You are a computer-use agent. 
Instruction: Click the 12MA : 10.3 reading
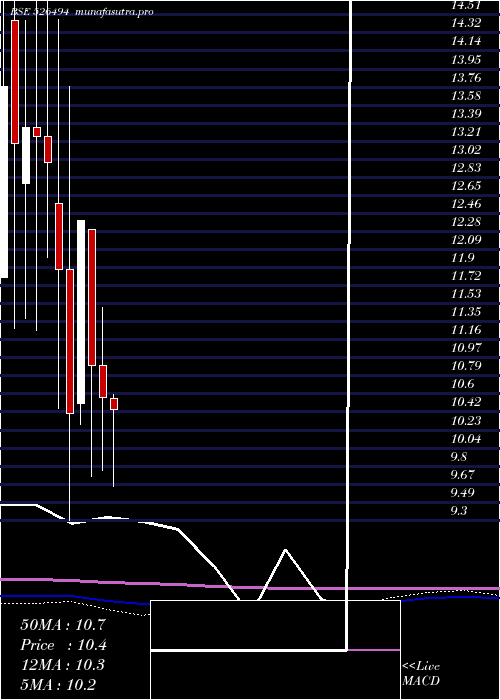(x=62, y=665)
